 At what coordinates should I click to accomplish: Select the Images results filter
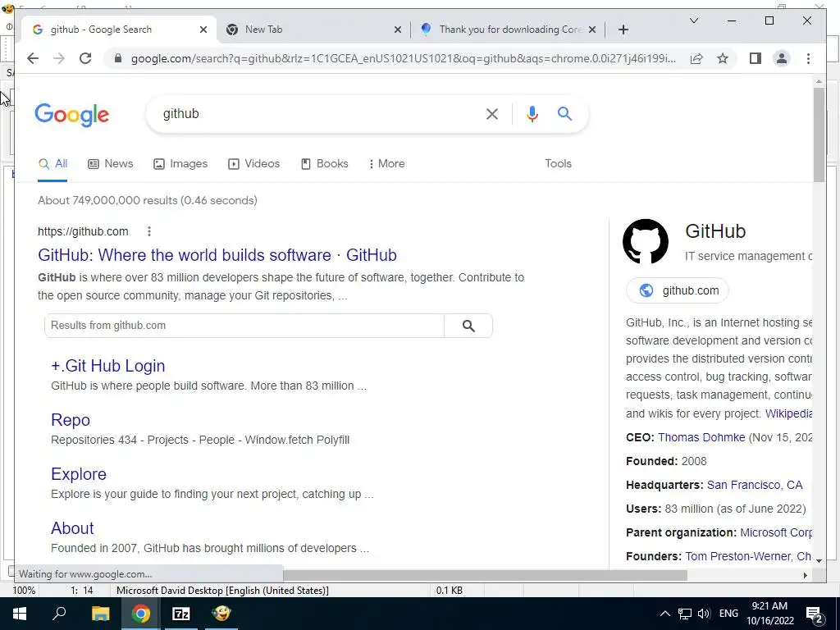180,164
